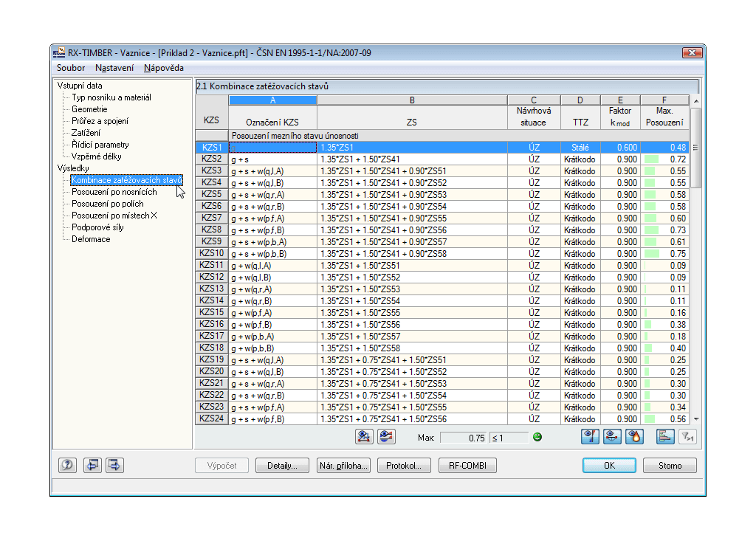Click the Max value field showing 0.75
This screenshot has height=541, width=756.
click(x=464, y=438)
